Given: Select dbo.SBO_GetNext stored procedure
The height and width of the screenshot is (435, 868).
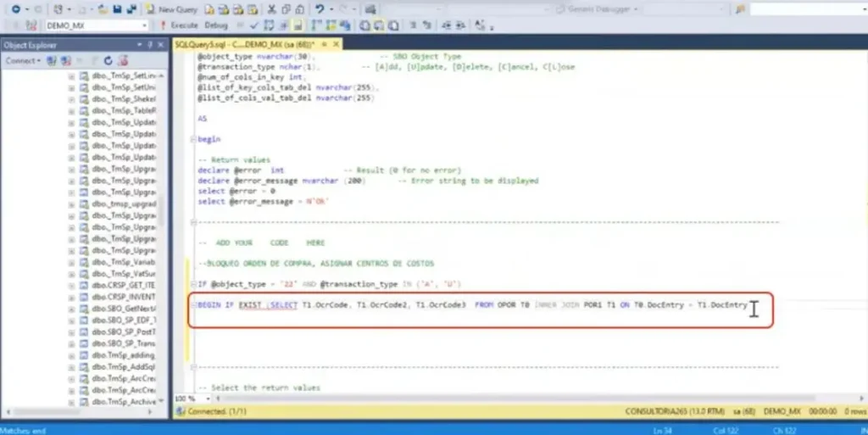Looking at the screenshot, I should point(124,309).
